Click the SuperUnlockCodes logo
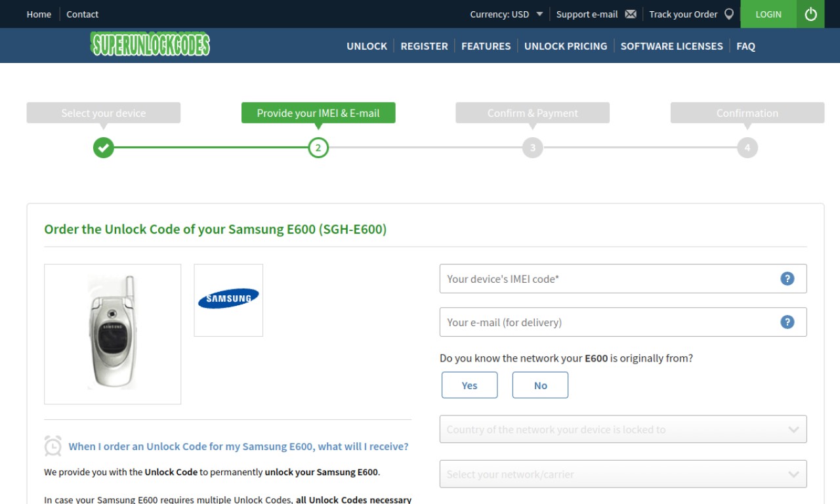The height and width of the screenshot is (504, 840). point(150,45)
